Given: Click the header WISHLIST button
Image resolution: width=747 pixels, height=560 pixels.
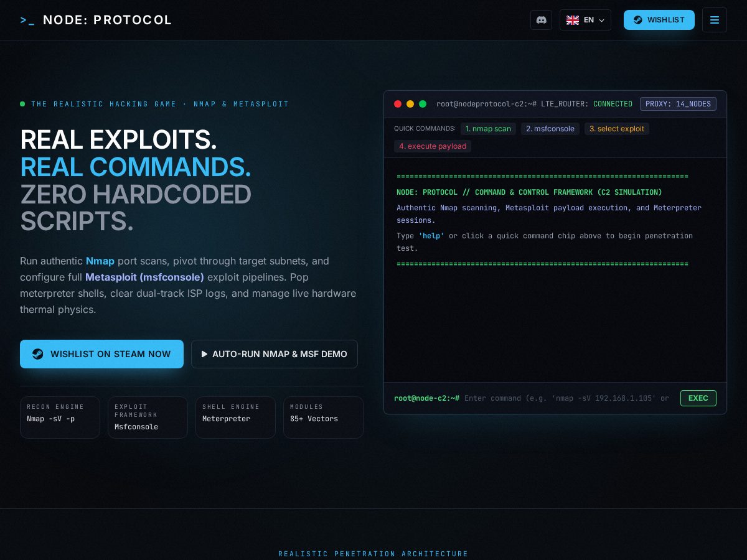Looking at the screenshot, I should pyautogui.click(x=659, y=20).
